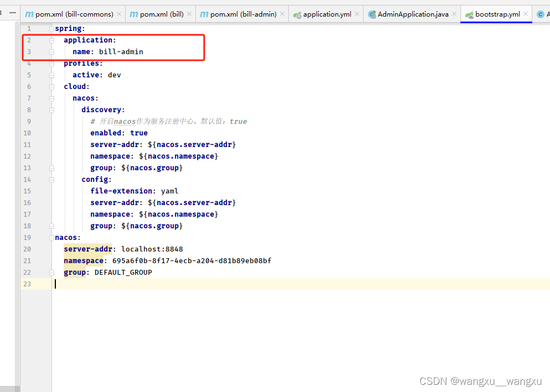Collapse the spring.cloud nacos block at line 7
The width and height of the screenshot is (550, 392).
pos(51,98)
